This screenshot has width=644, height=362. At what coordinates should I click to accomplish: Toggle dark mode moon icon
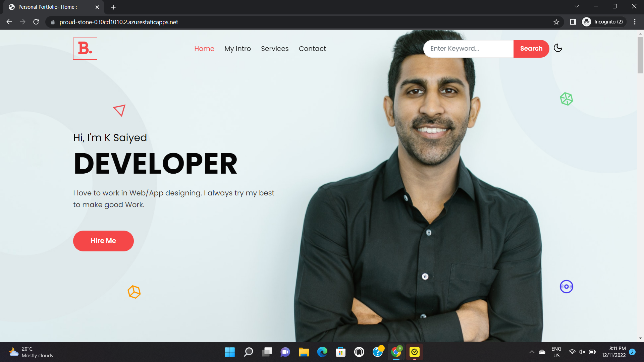558,48
